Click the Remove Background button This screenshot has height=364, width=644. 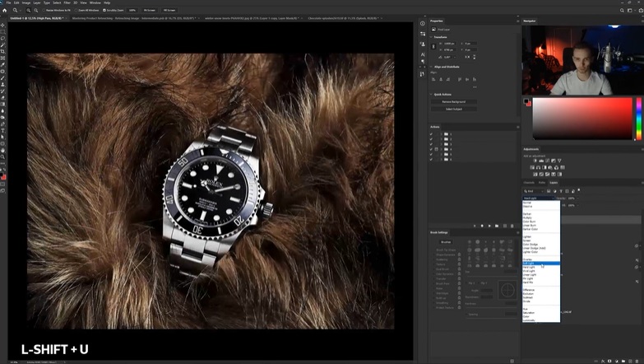(454, 101)
